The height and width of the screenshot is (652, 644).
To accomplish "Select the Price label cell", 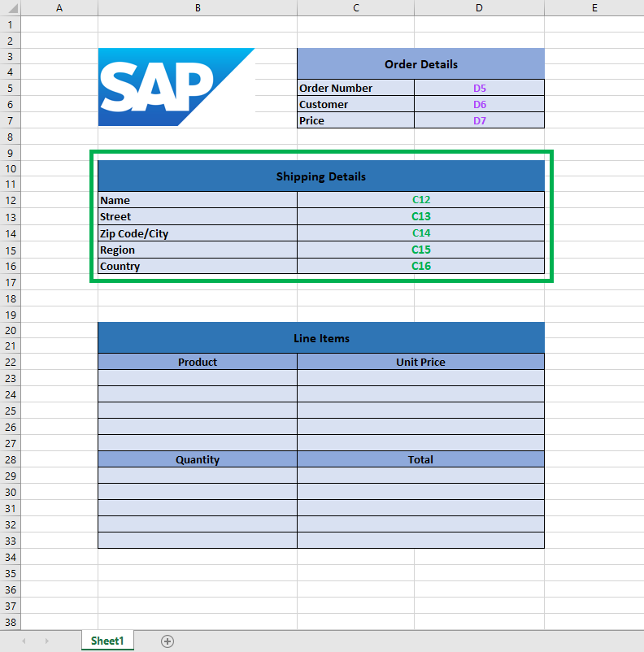I will click(355, 120).
